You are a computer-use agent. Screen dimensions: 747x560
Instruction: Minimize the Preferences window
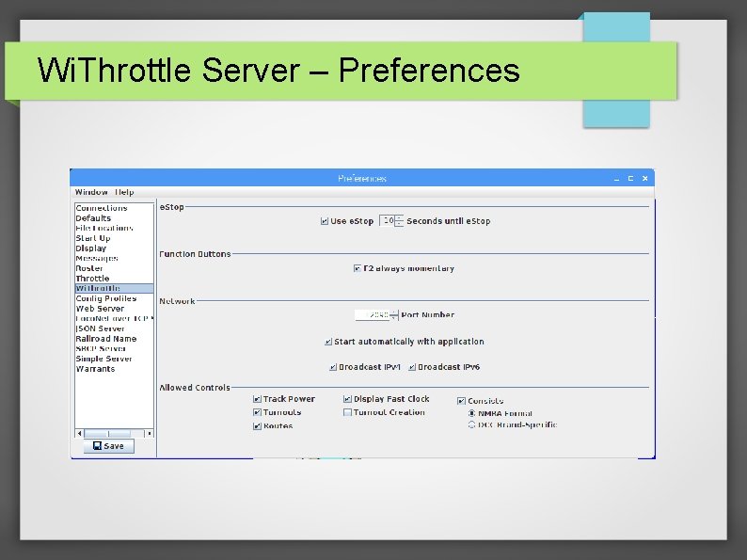tap(616, 179)
